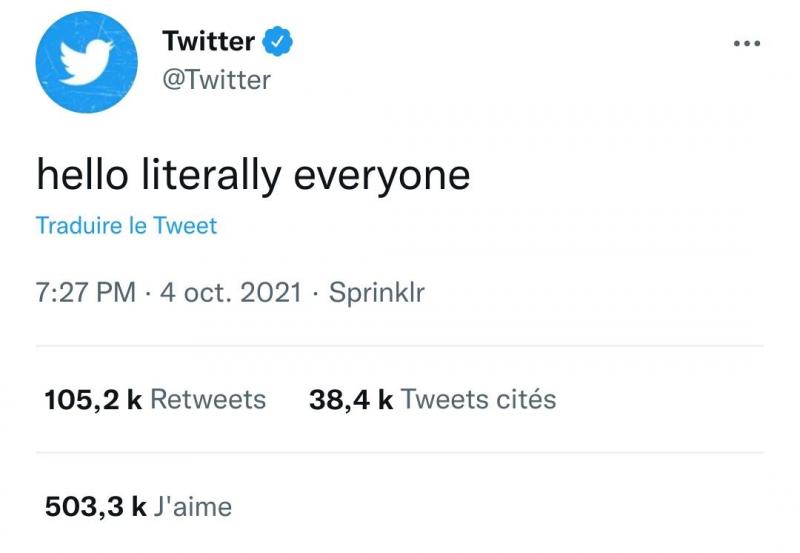
Task: Click the "105,2 k" retweet count
Action: pos(93,400)
